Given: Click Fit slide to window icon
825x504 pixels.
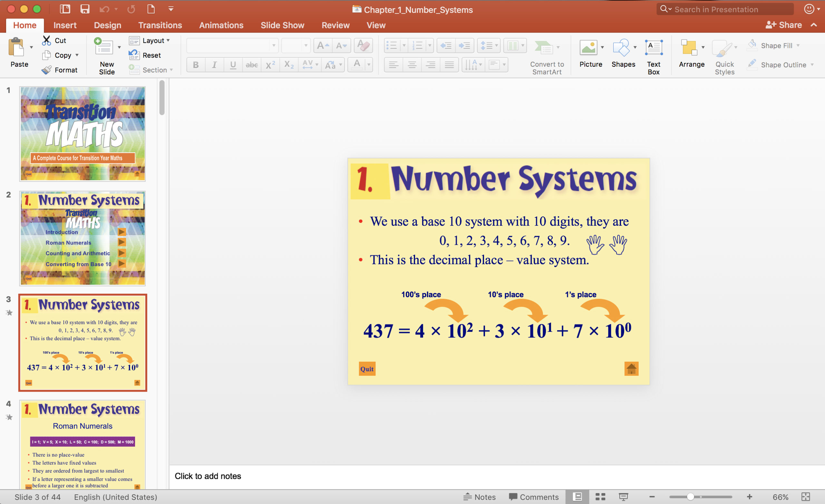Looking at the screenshot, I should coord(806,497).
